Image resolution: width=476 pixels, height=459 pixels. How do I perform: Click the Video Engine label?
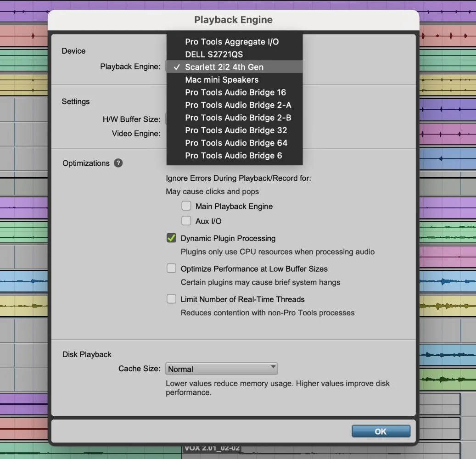click(136, 134)
